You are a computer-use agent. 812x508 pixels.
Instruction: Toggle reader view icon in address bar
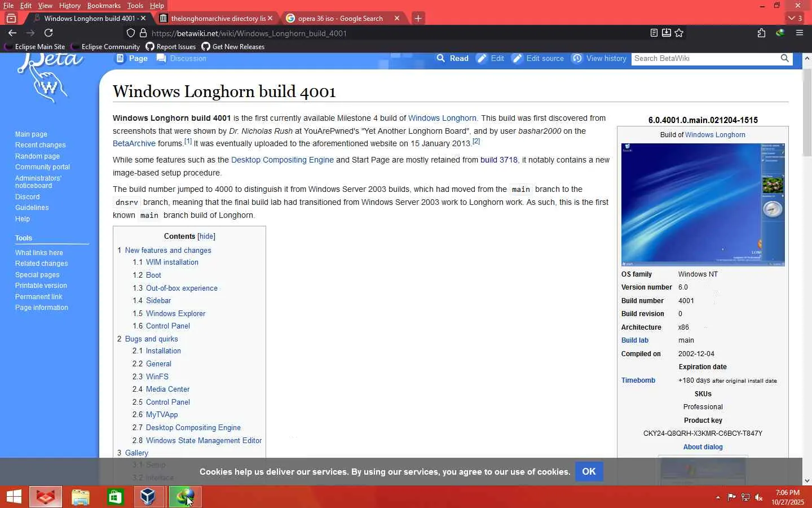pyautogui.click(x=654, y=33)
